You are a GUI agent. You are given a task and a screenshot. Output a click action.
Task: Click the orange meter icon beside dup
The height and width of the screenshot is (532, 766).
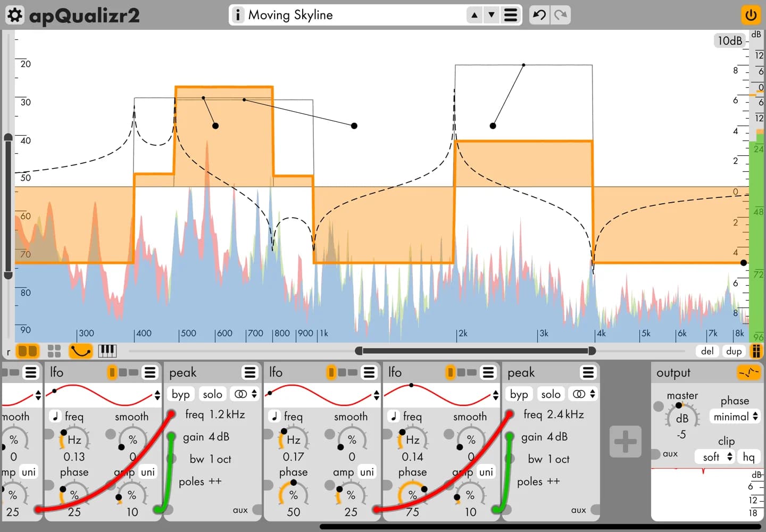click(755, 351)
